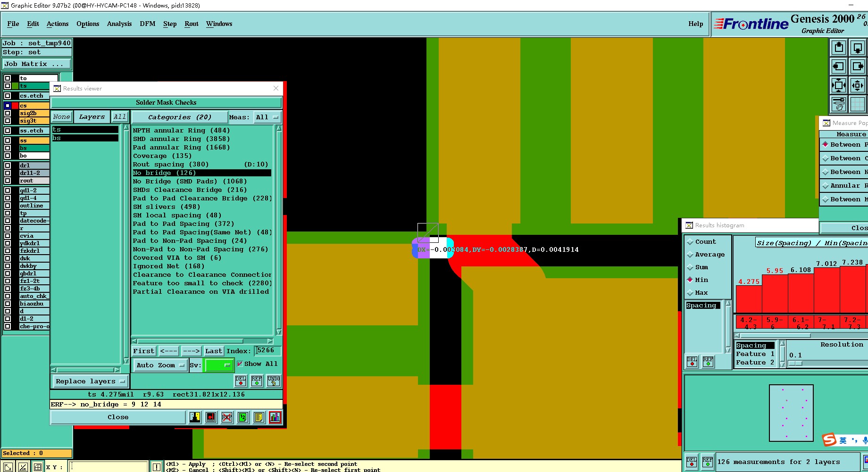Click the pan down view icon
Viewport: 868px width, 472px height.
tap(858, 48)
